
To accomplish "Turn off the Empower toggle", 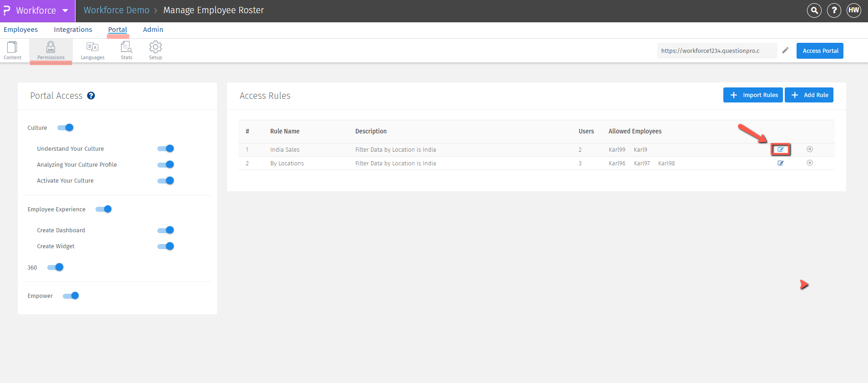I will [71, 296].
